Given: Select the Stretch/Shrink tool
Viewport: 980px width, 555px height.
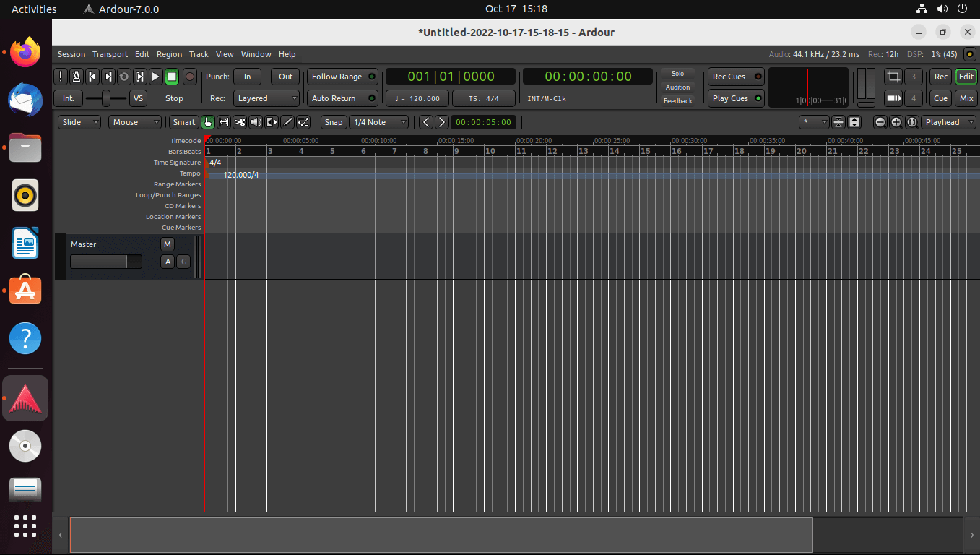Looking at the screenshot, I should [x=272, y=122].
